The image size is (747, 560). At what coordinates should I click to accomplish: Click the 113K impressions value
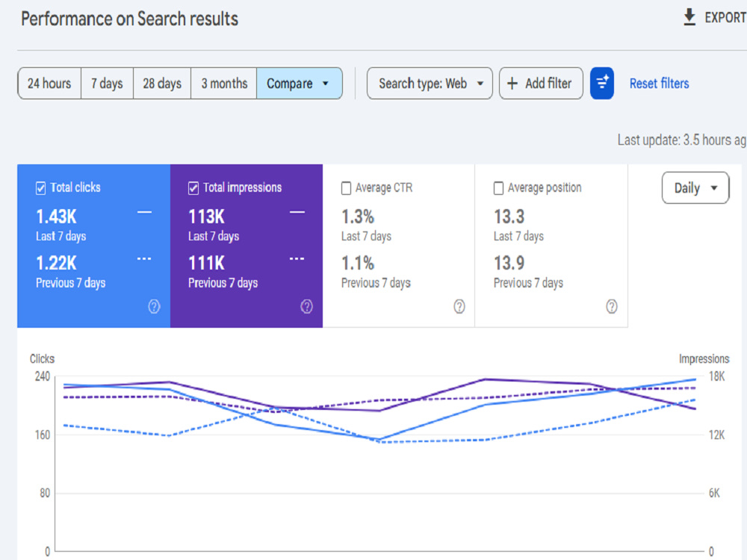[206, 217]
